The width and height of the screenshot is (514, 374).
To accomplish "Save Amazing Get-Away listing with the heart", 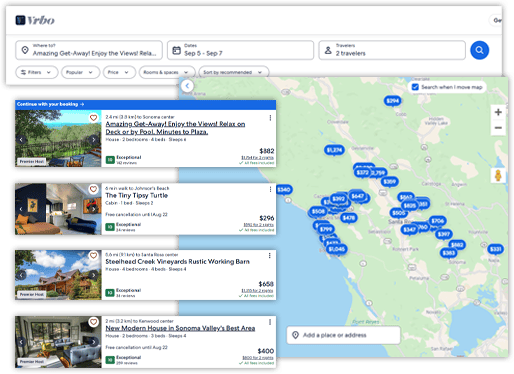I will tap(93, 118).
